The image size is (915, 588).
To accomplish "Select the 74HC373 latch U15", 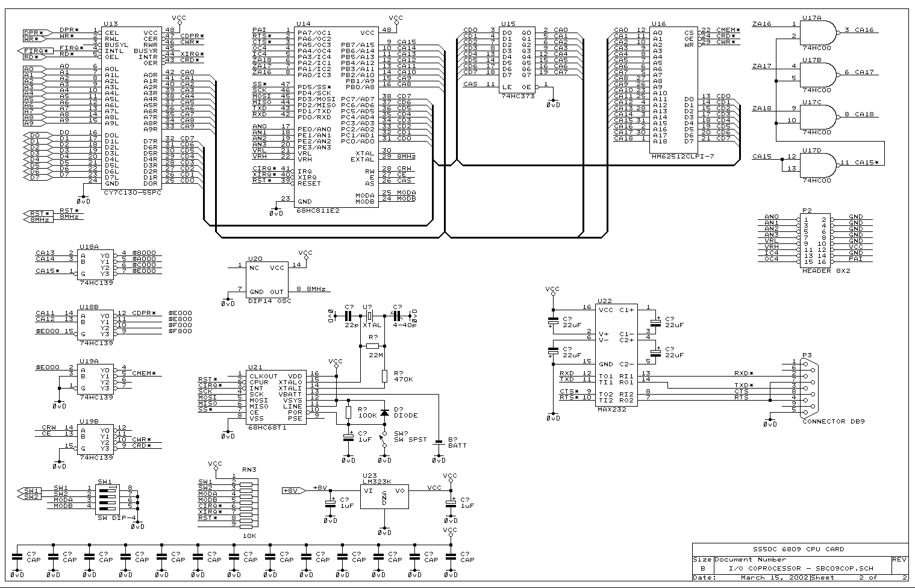I will (x=517, y=58).
